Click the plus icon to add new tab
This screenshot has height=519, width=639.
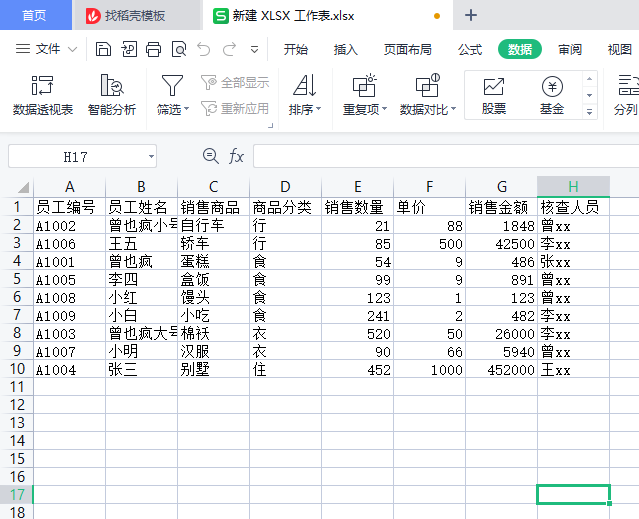click(471, 15)
